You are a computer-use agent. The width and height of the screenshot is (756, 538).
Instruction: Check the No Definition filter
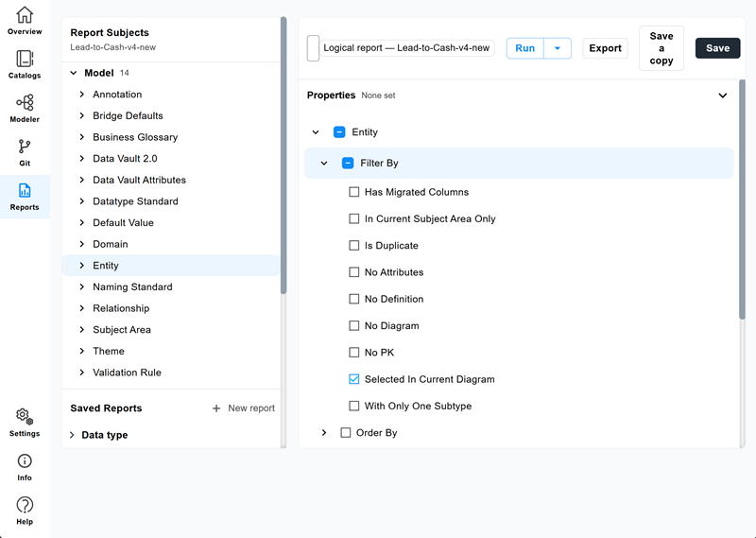(353, 299)
